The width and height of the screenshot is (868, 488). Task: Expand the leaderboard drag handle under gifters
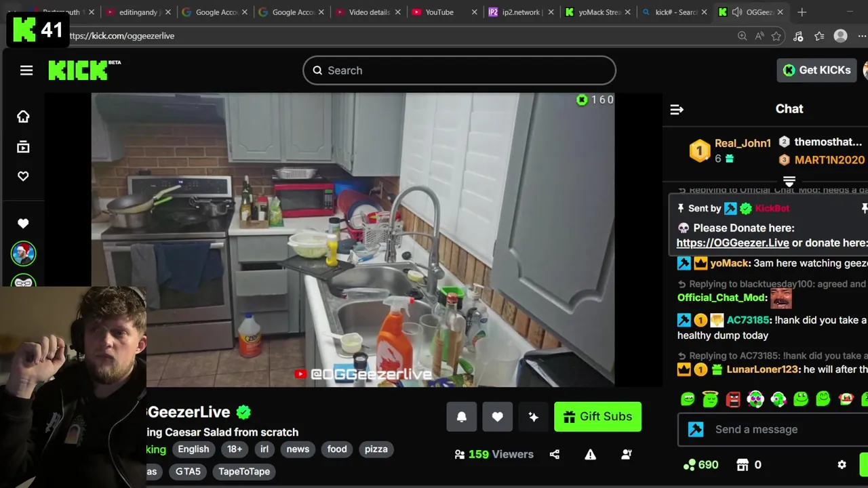[x=789, y=181]
